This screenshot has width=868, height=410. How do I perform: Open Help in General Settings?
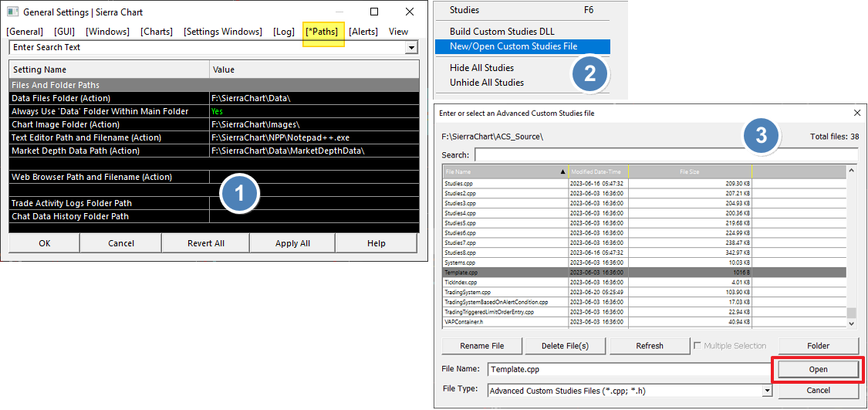coord(377,243)
